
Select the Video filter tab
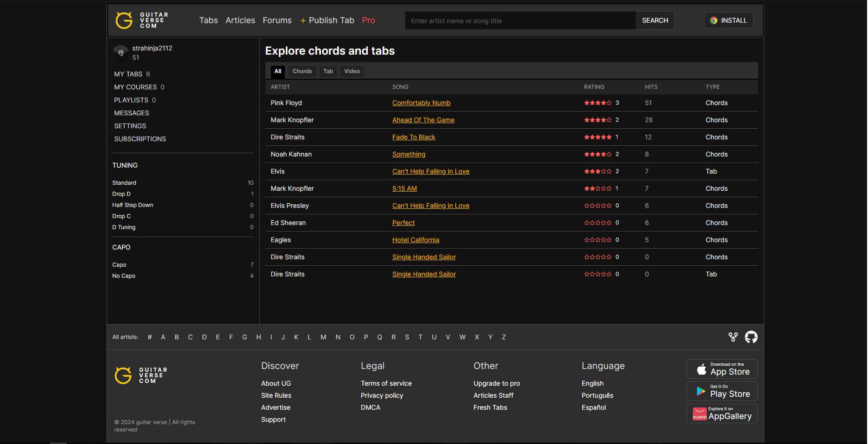click(x=352, y=71)
